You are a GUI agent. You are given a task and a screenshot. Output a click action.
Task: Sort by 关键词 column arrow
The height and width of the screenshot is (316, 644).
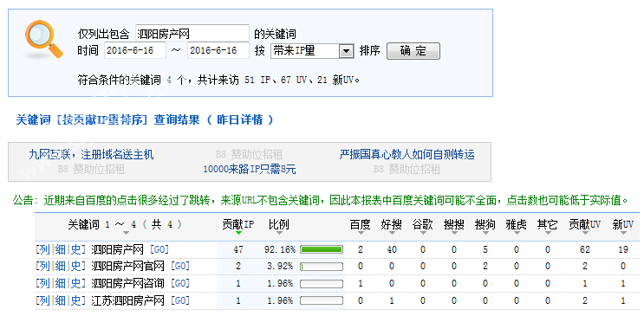126,233
